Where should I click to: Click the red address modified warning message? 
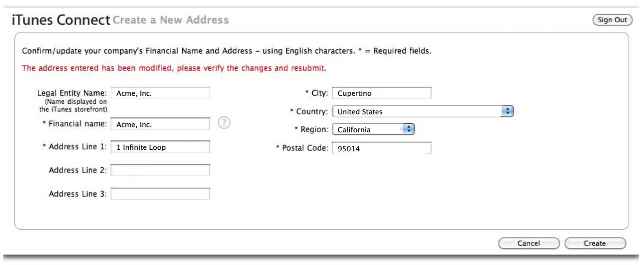(174, 68)
